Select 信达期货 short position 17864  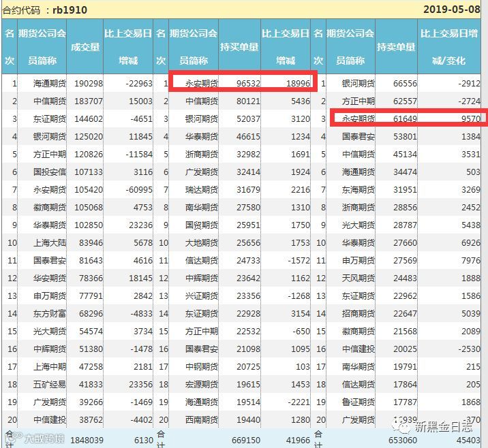click(x=405, y=384)
